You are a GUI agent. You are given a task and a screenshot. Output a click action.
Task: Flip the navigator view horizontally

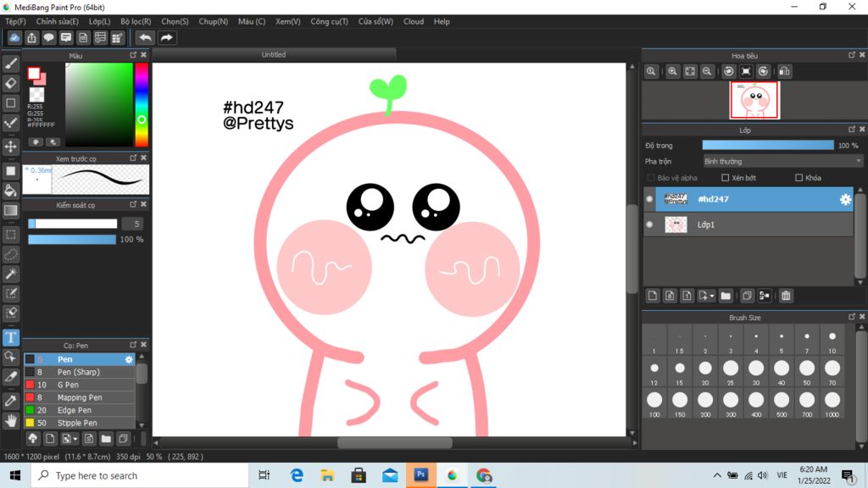pos(784,71)
